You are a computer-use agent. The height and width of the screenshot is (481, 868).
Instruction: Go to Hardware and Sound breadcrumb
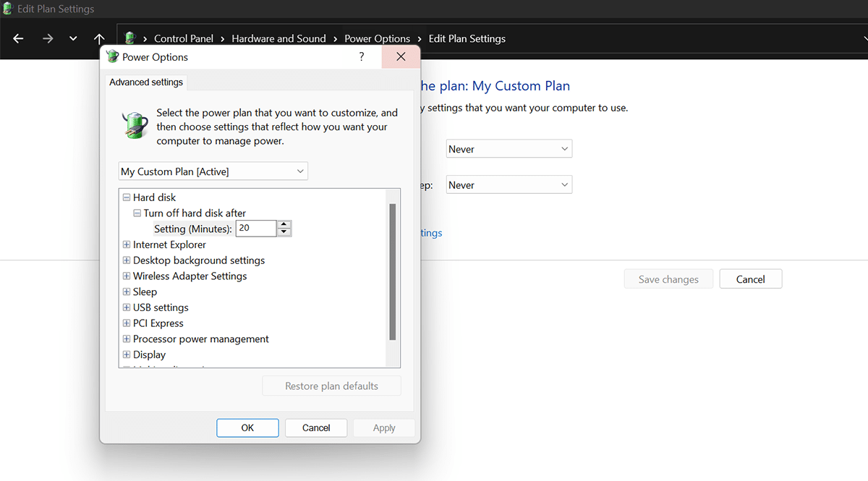(x=278, y=38)
